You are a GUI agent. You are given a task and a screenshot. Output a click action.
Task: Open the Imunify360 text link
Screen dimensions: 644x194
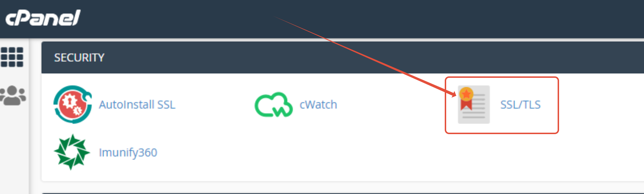[128, 153]
